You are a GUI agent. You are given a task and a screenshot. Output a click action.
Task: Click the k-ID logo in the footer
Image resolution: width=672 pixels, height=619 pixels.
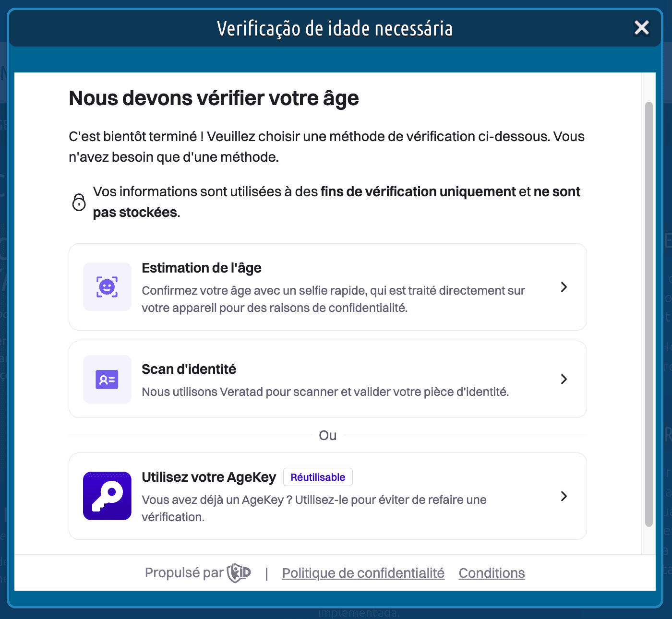click(239, 572)
